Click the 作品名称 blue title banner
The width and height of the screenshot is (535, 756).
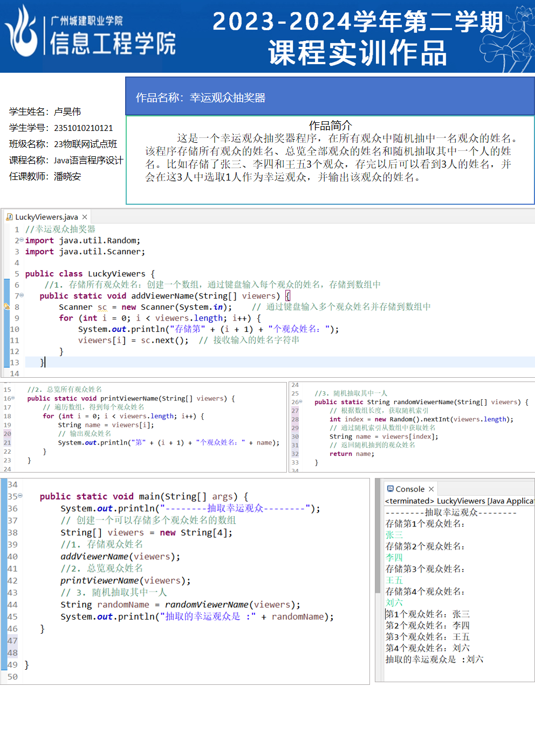(x=330, y=97)
